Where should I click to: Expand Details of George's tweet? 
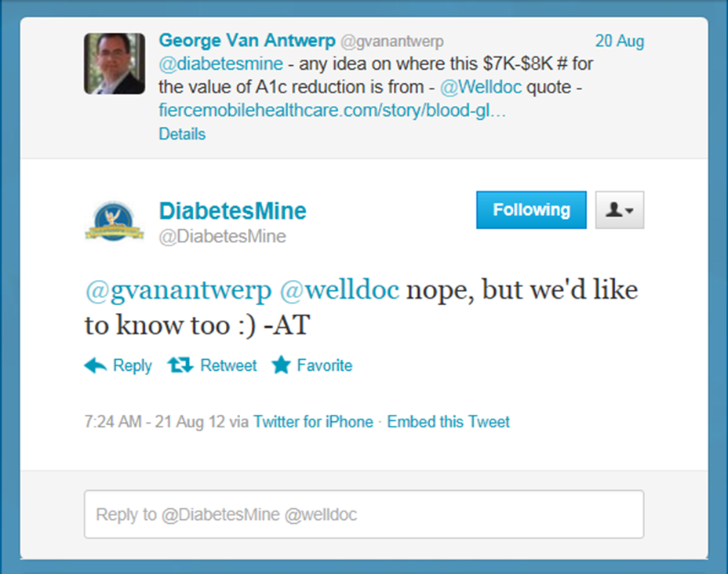click(182, 134)
